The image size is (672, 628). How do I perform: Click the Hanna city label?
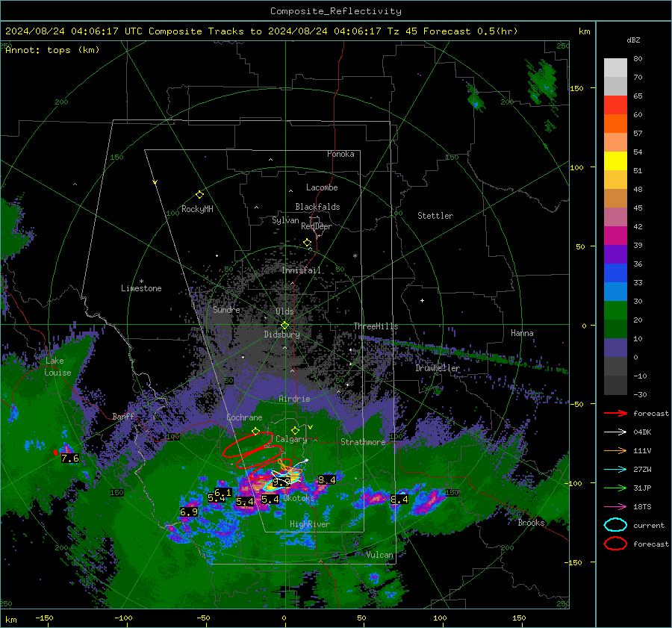(x=522, y=333)
